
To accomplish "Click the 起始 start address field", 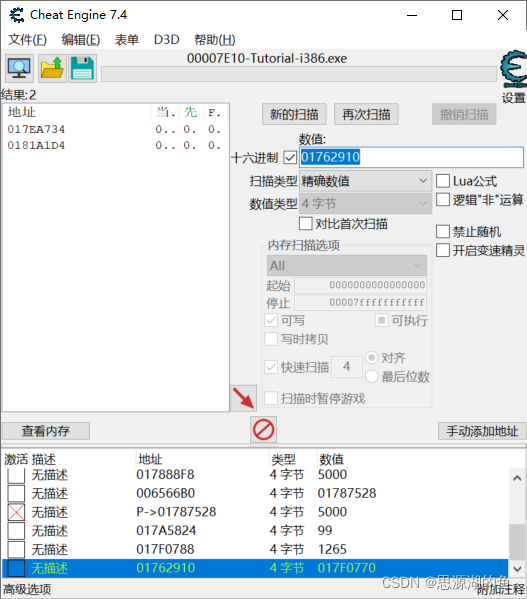I will pos(360,285).
